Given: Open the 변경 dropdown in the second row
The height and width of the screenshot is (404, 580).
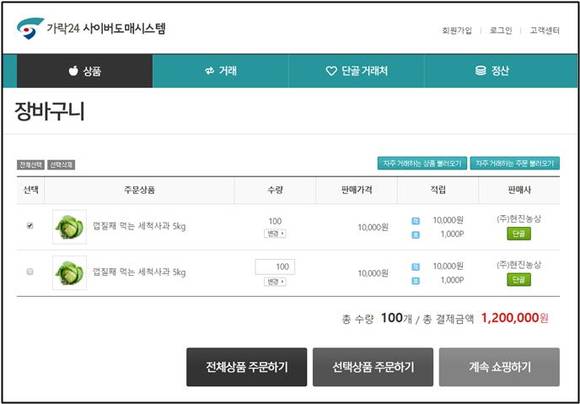Looking at the screenshot, I should tap(275, 282).
